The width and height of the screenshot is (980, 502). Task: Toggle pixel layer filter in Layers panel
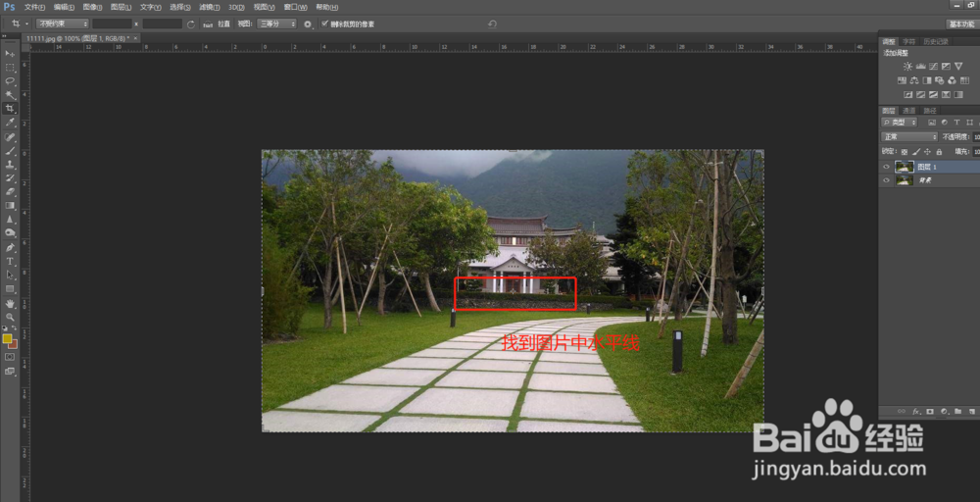932,123
